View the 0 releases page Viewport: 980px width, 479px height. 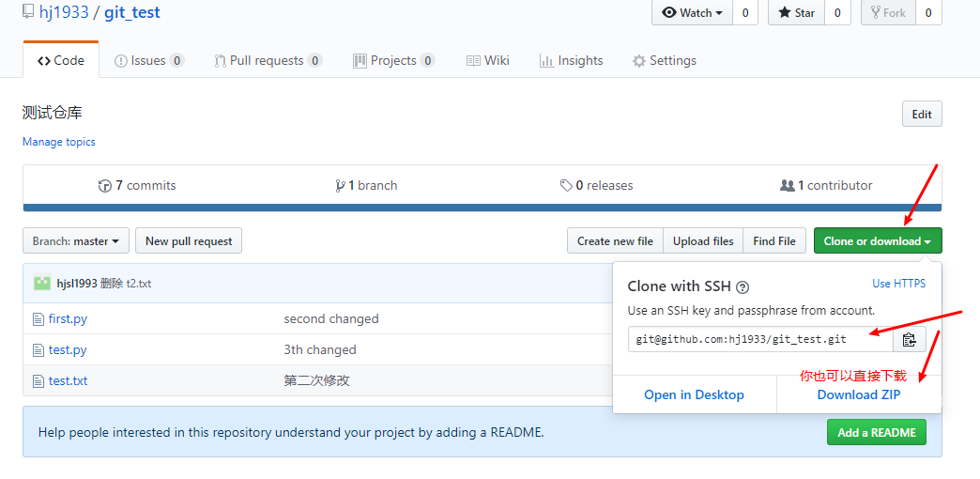coord(596,186)
